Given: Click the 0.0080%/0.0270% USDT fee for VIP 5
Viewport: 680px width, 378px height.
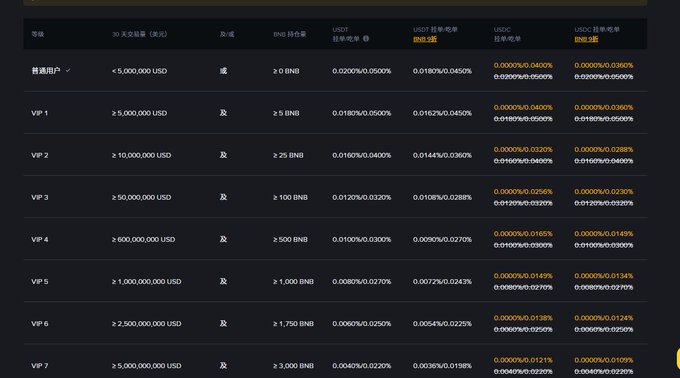Looking at the screenshot, I should pyautogui.click(x=362, y=281).
